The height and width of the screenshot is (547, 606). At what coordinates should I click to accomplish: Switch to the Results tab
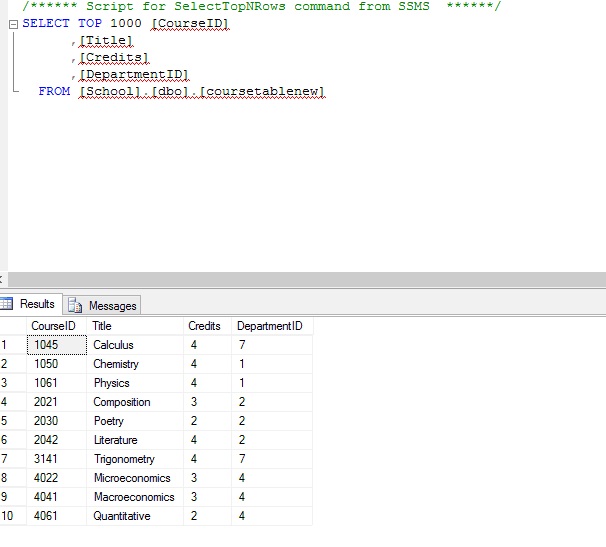pos(31,304)
